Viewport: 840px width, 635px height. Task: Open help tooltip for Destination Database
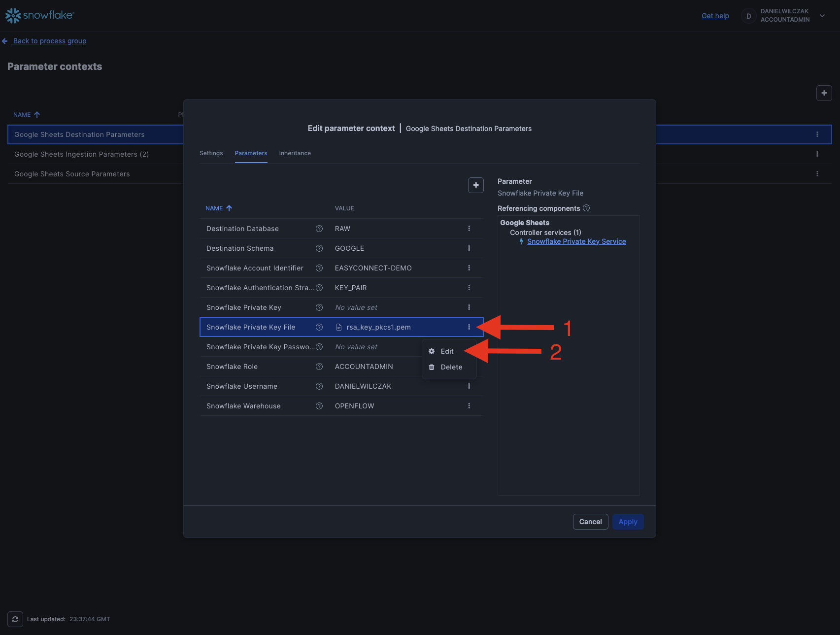[x=319, y=229]
